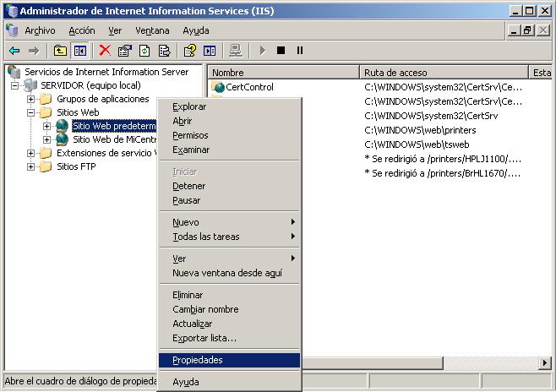Viewport: 556px width, 392px height.
Task: Click the Back arrow toolbar icon
Action: pos(14,51)
